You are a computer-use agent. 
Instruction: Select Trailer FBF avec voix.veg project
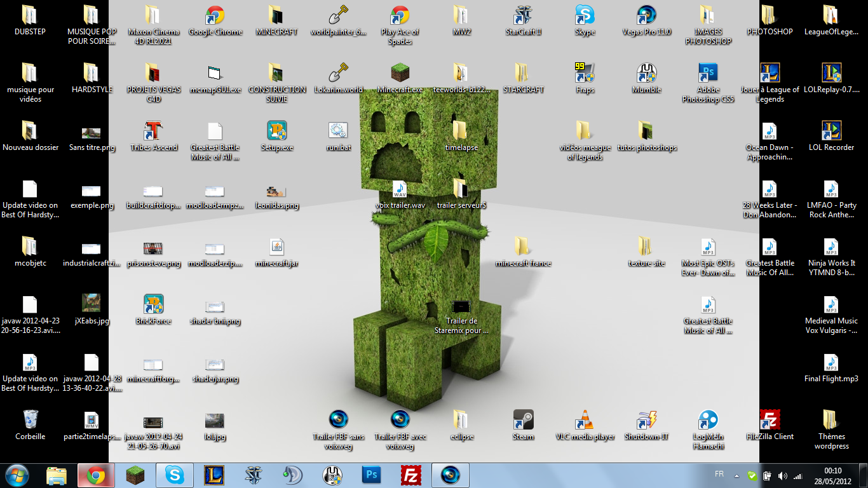click(x=400, y=430)
